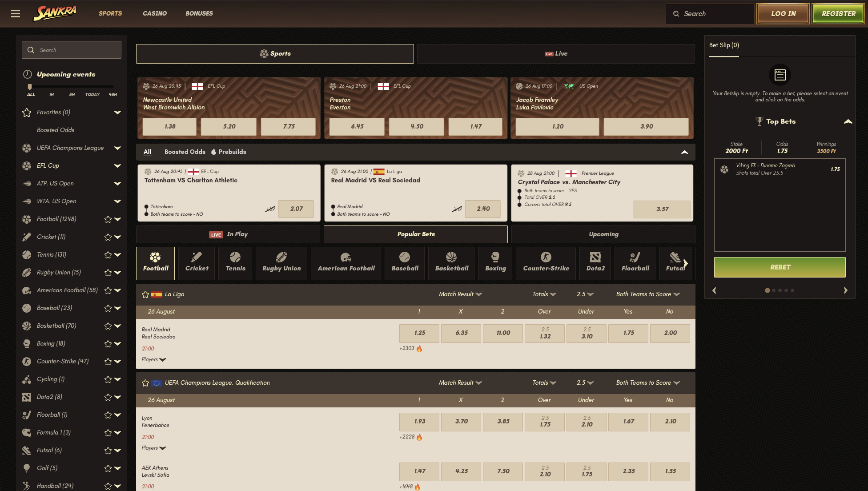Toggle favorite star for Dota2 (8)
This screenshot has height=491, width=868.
(108, 397)
